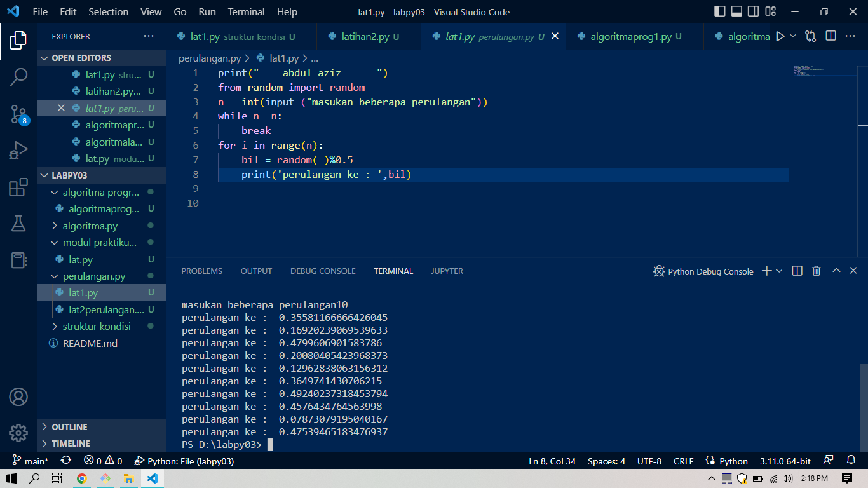
Task: Close the terminal panel
Action: tap(853, 271)
